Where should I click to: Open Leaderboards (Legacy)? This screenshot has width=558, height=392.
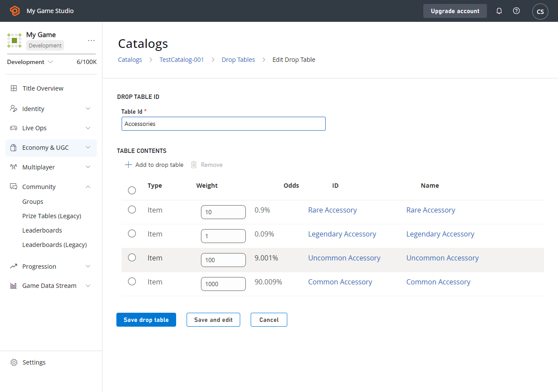click(54, 245)
